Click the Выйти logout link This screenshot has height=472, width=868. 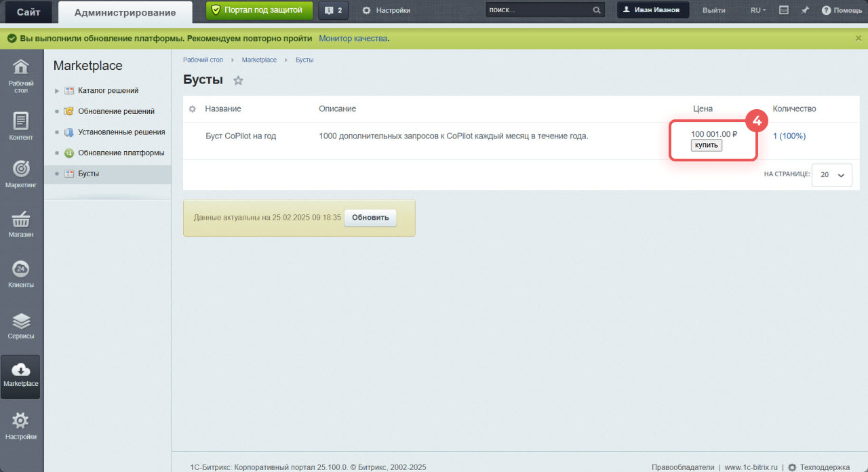(x=714, y=10)
